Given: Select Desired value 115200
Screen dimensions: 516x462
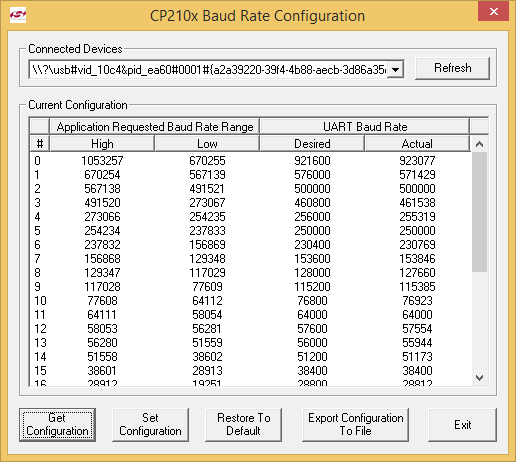Looking at the screenshot, I should pos(312,287).
